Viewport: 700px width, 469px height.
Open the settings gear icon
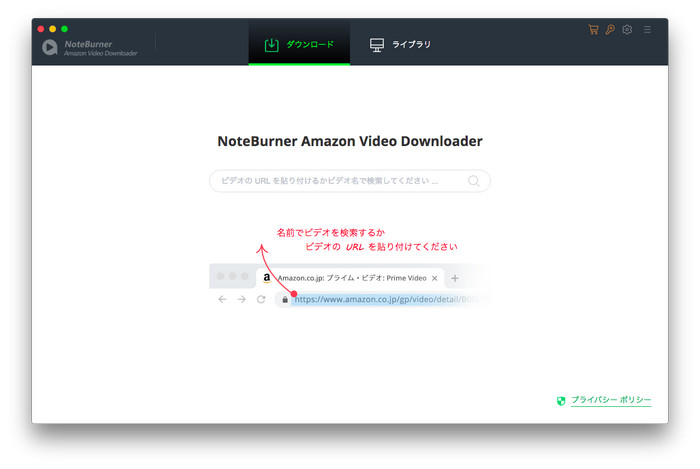tap(627, 29)
